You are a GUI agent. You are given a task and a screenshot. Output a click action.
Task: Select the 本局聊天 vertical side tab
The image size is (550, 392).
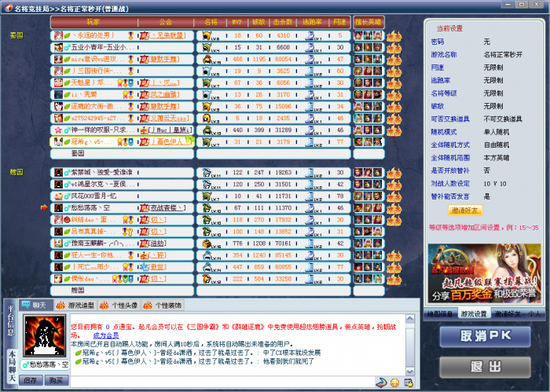(11, 366)
